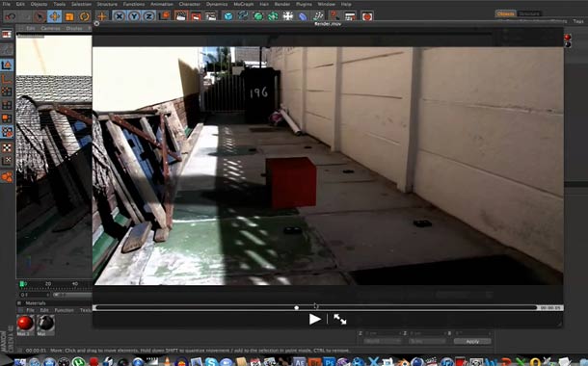Open After Effects from the dock

point(299,361)
